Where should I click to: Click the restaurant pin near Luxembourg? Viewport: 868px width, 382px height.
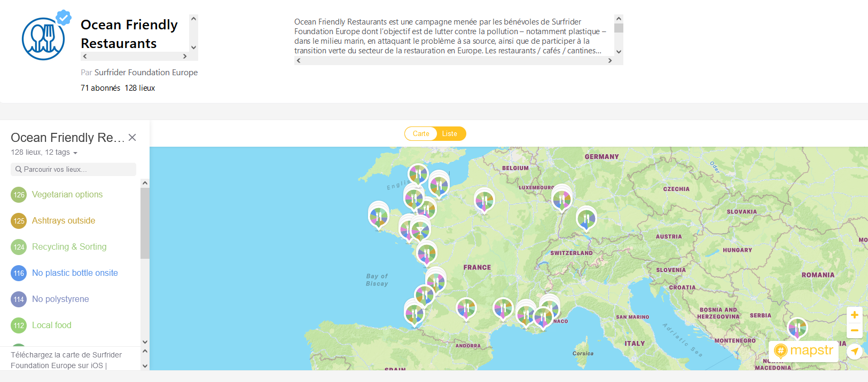pyautogui.click(x=561, y=200)
